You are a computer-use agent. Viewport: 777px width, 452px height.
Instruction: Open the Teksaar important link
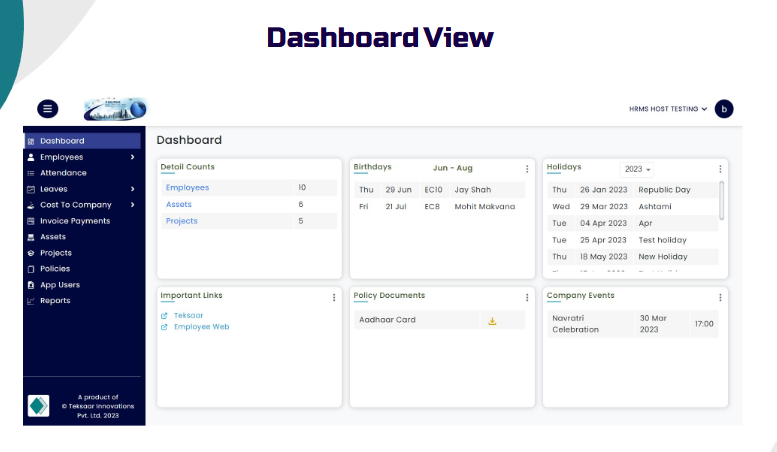pyautogui.click(x=188, y=315)
